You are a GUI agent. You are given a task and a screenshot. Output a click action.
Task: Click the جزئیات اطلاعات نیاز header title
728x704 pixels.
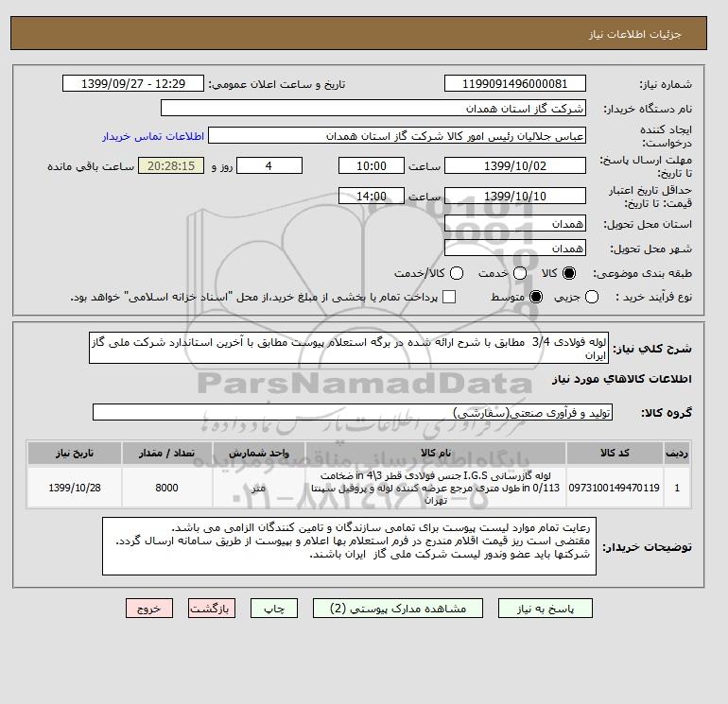pos(635,34)
